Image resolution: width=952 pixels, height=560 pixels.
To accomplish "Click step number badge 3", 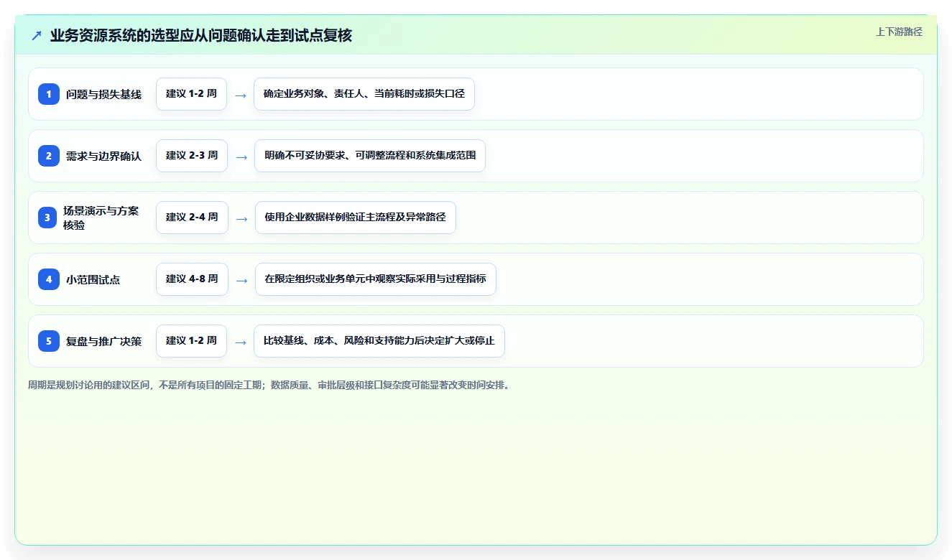I will (x=47, y=218).
